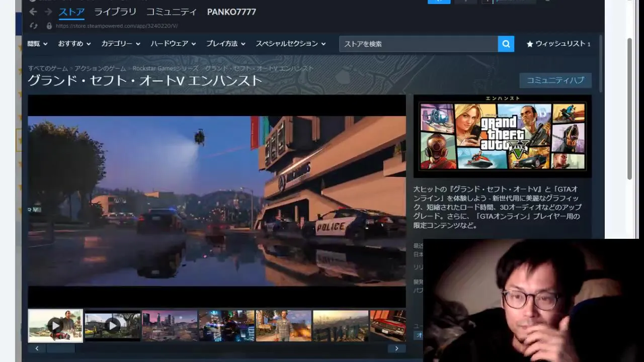Open the ストア tab
The width and height of the screenshot is (644, 362).
tap(71, 12)
